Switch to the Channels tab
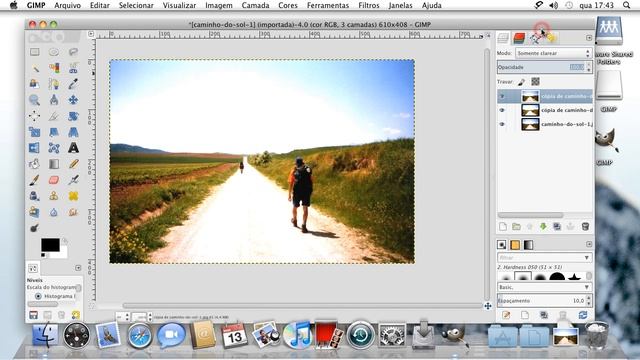 [519, 38]
